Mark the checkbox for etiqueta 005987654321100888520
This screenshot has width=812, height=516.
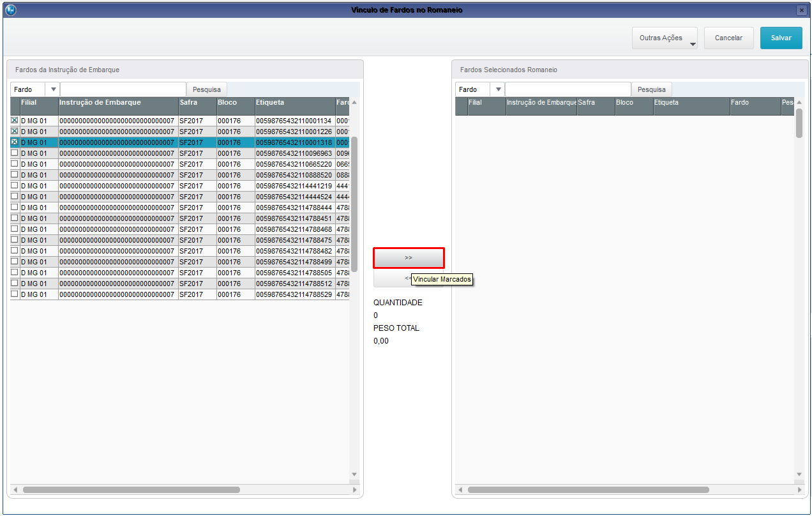coord(15,174)
